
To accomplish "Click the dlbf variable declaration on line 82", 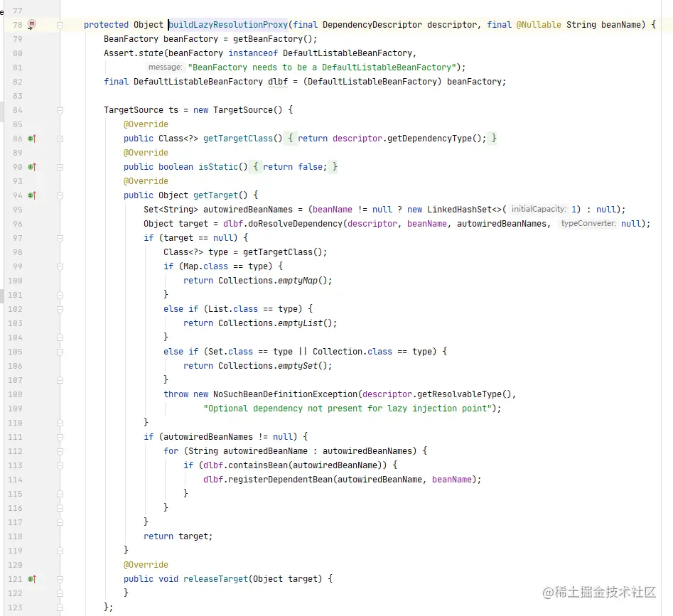I will (x=278, y=82).
